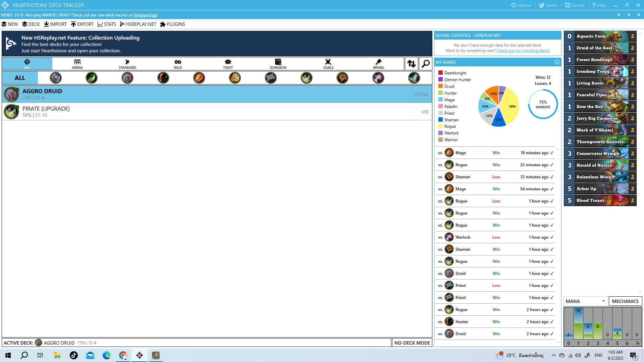Open the MANA chart dropdown
644x362 pixels.
tap(585, 301)
